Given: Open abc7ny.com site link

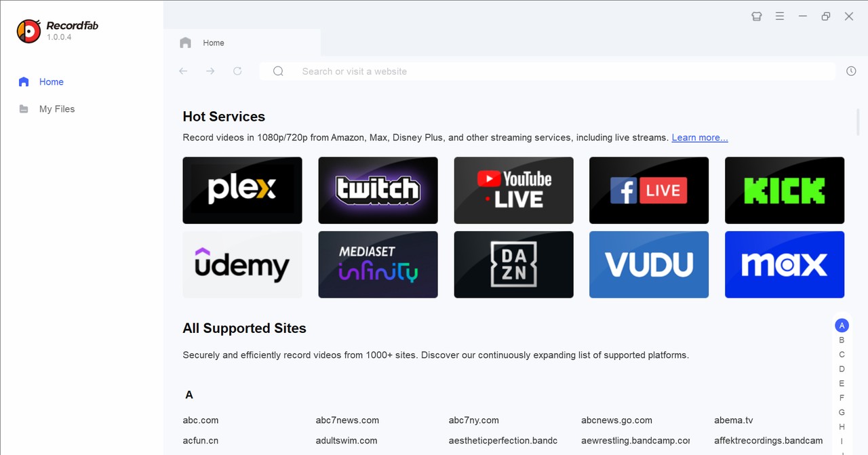Looking at the screenshot, I should (x=473, y=420).
